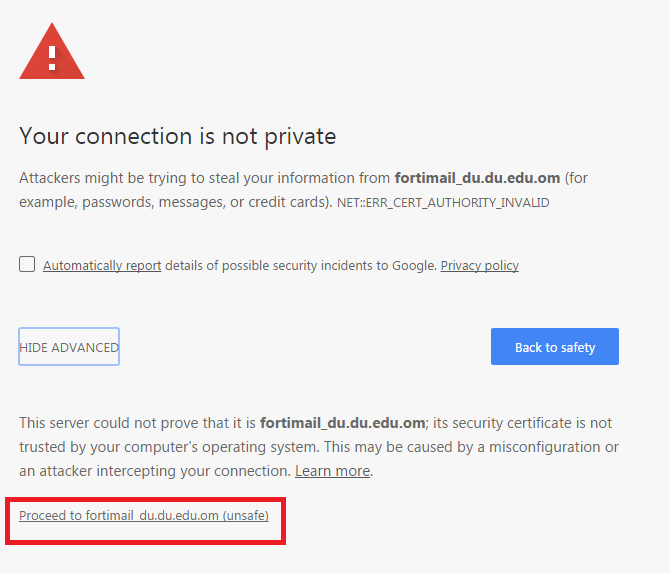Open the Learn more link
Screen dimensions: 670x573
332,471
